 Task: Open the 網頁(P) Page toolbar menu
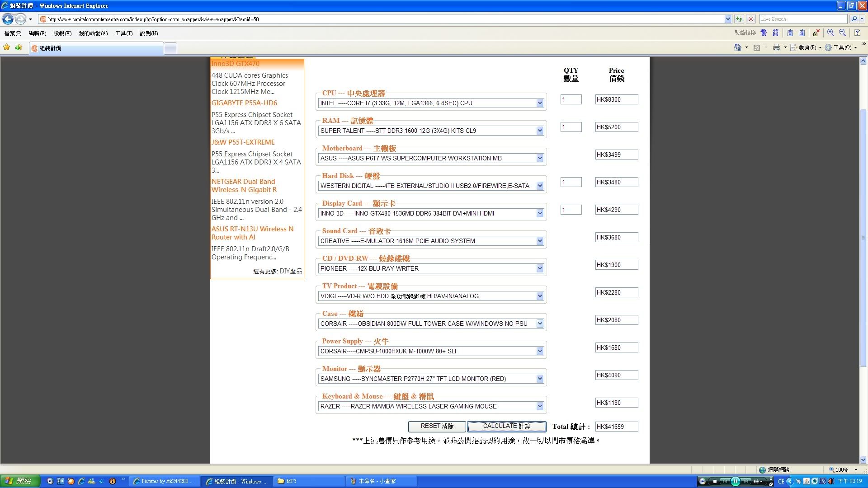[806, 47]
